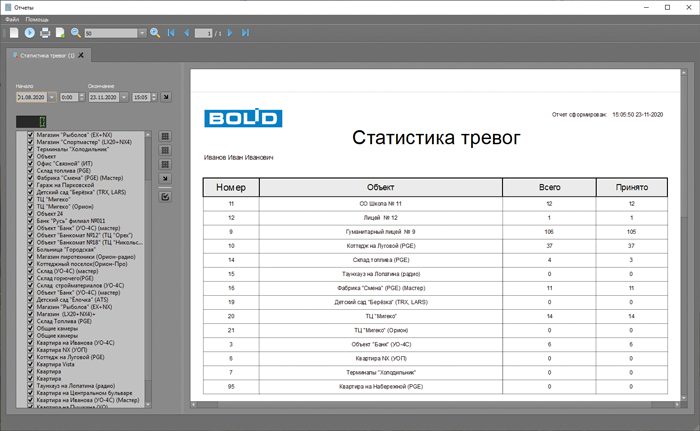Jump to the first report page

click(x=170, y=33)
